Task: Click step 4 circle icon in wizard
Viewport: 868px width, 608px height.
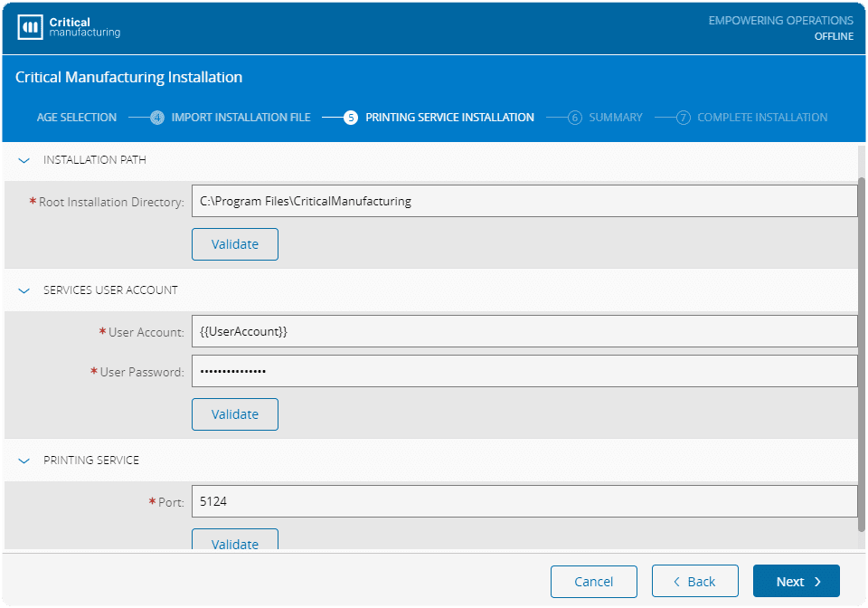Action: (157, 118)
